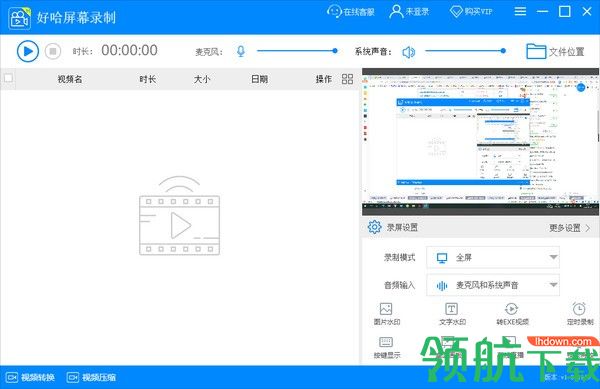Expand the 音频输入 麦克风和系统声音 dropdown

[x=493, y=285]
